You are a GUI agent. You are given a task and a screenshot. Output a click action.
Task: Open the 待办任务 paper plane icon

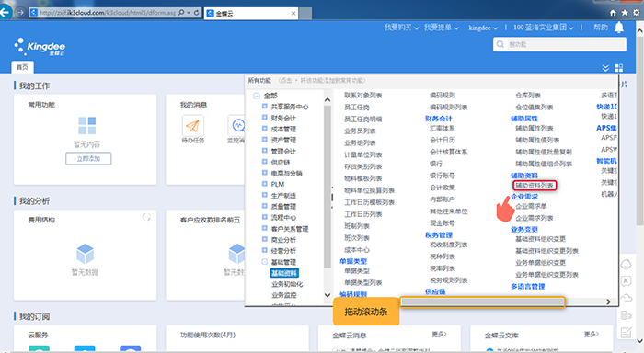tap(193, 125)
